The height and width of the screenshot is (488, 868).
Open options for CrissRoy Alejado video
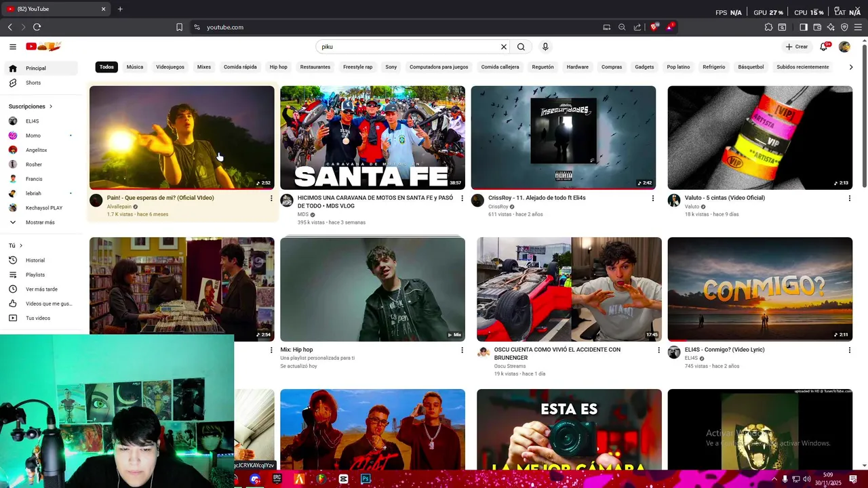point(653,199)
